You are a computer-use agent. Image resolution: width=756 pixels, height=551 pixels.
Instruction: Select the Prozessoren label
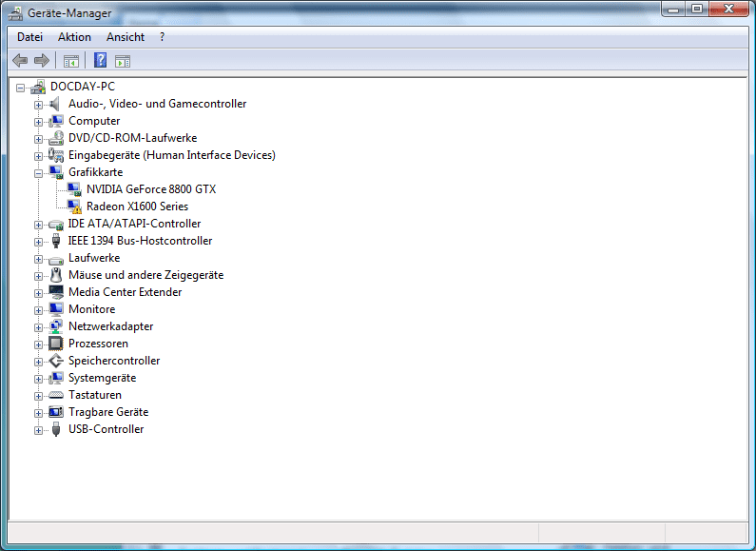(98, 344)
